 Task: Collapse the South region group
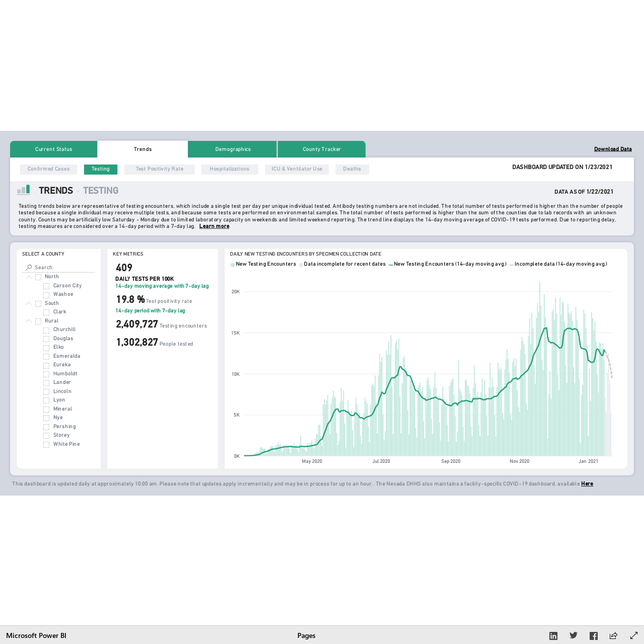[29, 303]
